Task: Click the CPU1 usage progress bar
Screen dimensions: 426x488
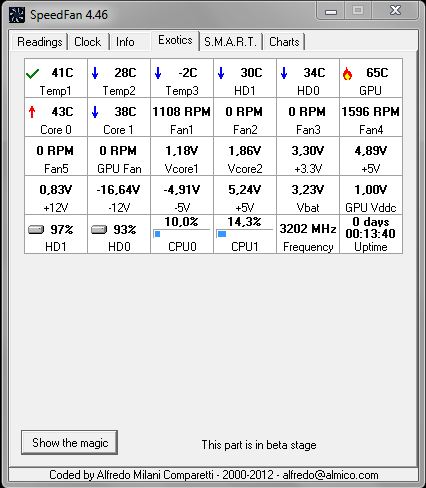Action: click(x=245, y=234)
